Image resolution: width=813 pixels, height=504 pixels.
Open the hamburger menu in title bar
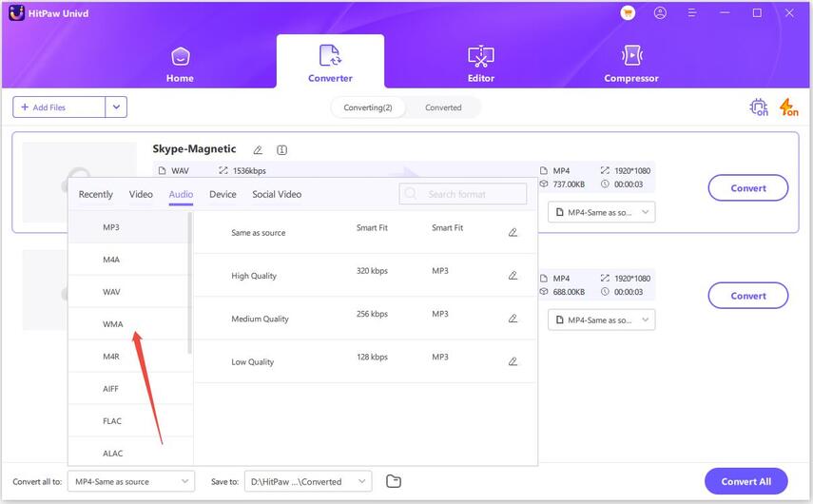[694, 13]
